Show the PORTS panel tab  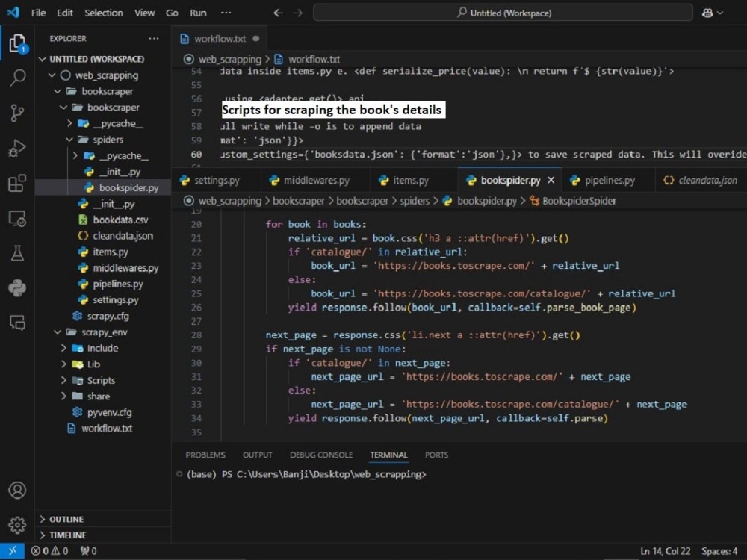pos(436,455)
